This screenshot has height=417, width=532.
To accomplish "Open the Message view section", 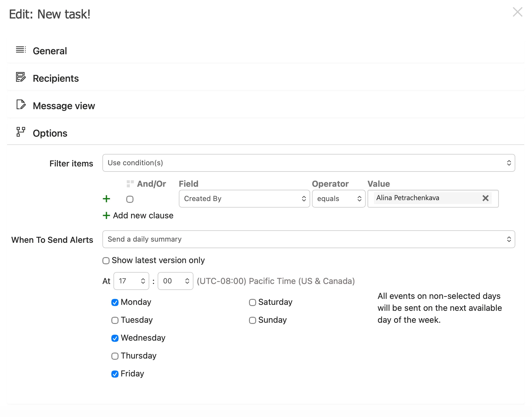I will tap(266, 106).
